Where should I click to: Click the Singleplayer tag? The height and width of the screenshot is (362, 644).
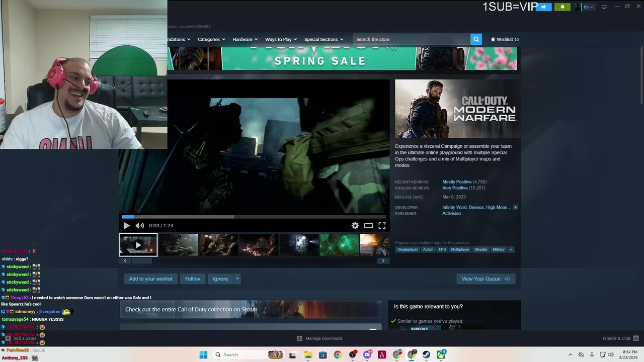[x=408, y=249]
